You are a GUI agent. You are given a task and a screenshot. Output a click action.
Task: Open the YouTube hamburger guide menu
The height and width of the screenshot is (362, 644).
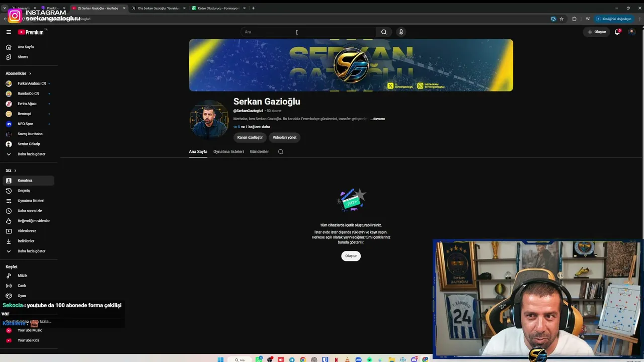click(x=9, y=32)
